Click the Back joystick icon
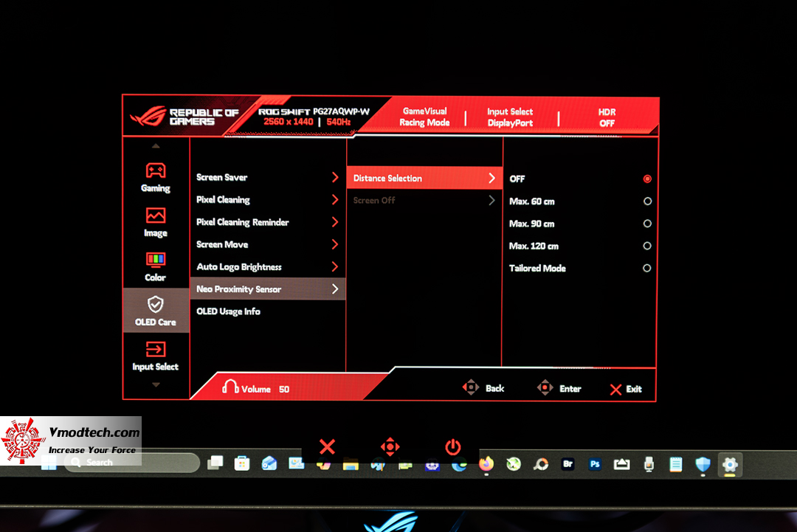Screen dimensions: 797x532 471,387
